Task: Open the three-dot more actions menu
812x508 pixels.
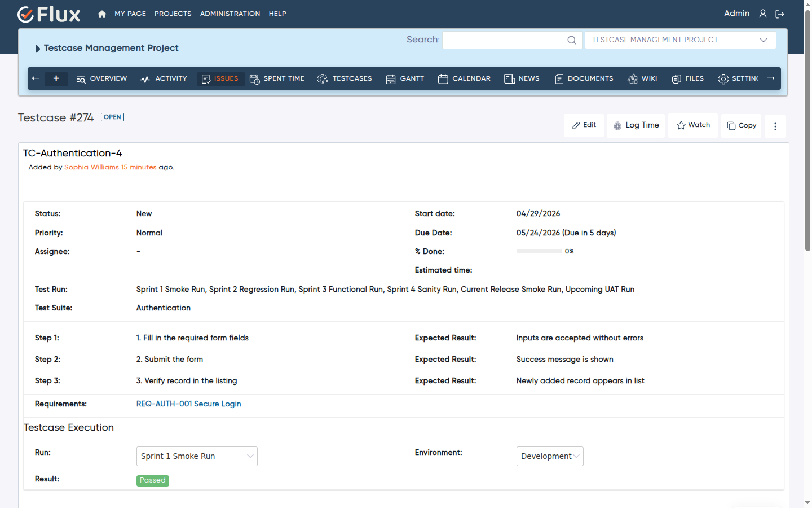Action: coord(775,126)
